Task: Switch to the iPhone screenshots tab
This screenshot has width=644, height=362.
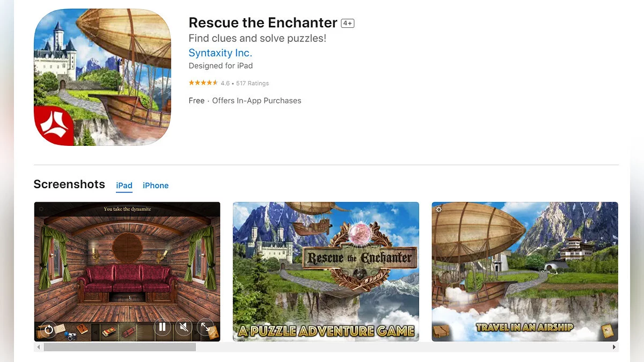Action: click(156, 186)
